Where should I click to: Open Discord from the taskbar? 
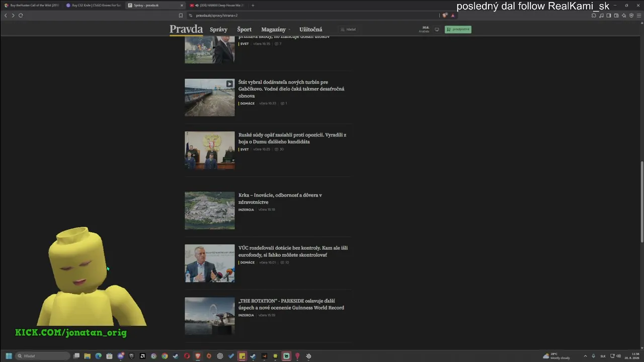[x=121, y=356]
